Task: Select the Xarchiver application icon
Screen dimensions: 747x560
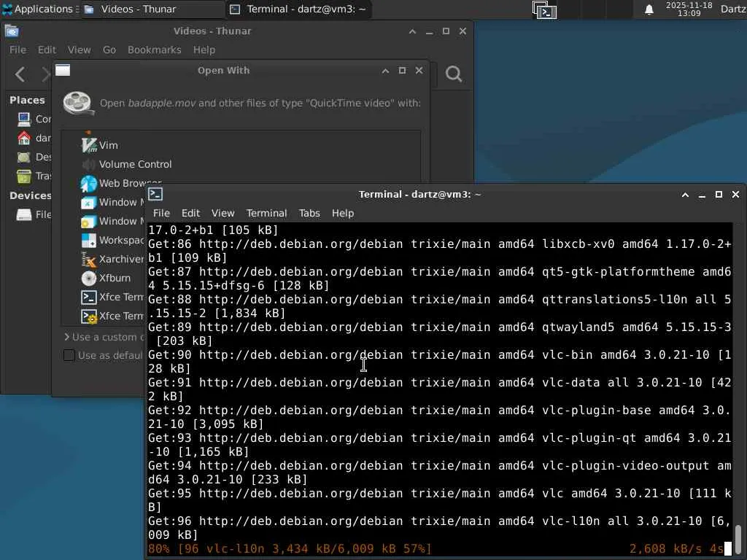Action: [x=88, y=259]
